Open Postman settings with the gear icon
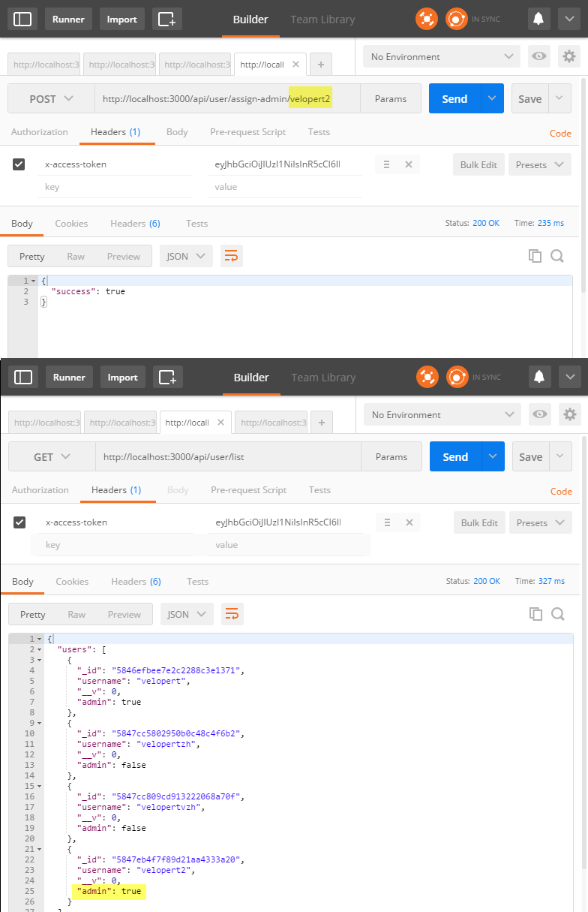This screenshot has height=912, width=588. (x=568, y=56)
